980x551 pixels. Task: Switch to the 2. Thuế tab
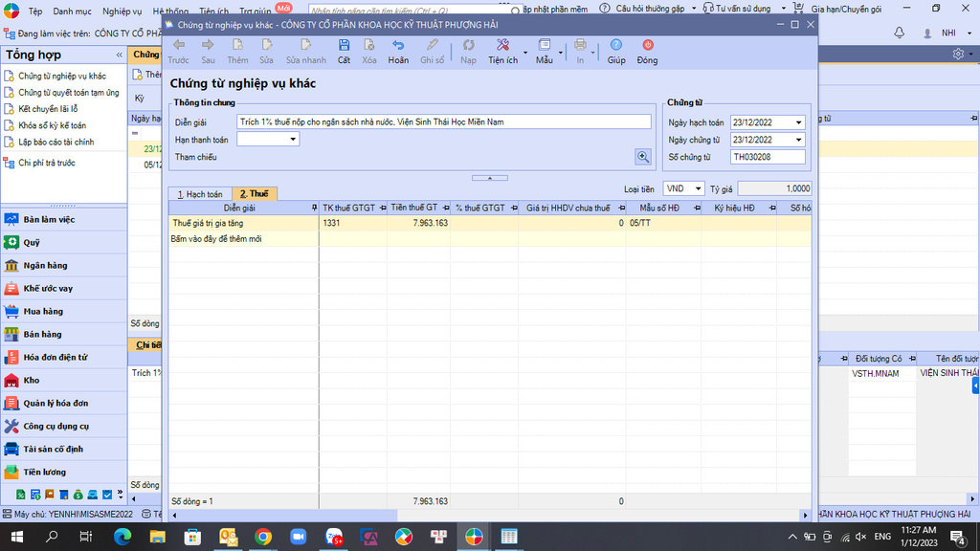click(255, 194)
